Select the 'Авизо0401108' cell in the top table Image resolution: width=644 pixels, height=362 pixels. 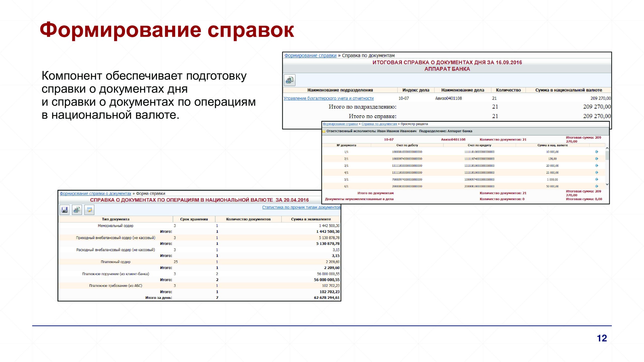(449, 98)
